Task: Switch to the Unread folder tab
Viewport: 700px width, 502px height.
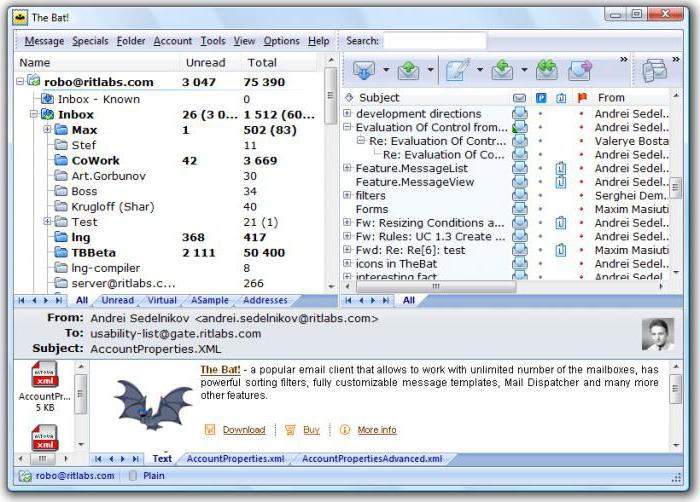Action: tap(117, 301)
